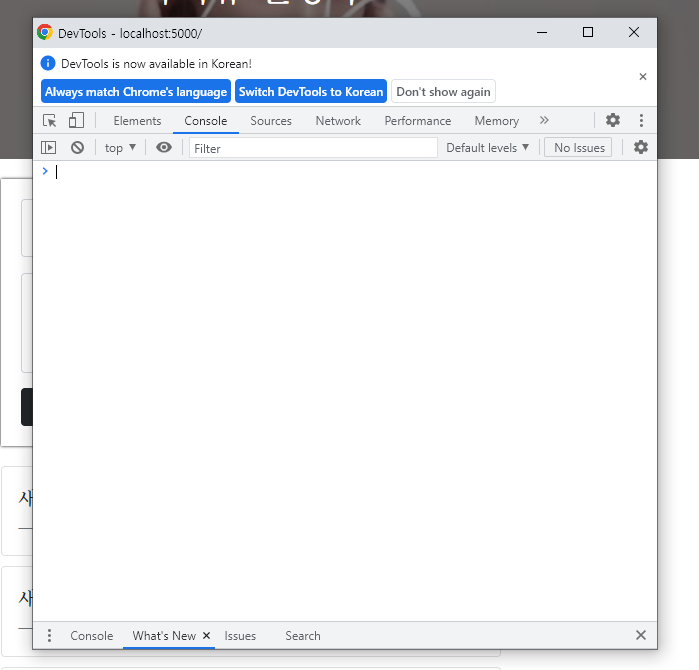Click the blue info icon in the notification
699x670 pixels.
[48, 63]
